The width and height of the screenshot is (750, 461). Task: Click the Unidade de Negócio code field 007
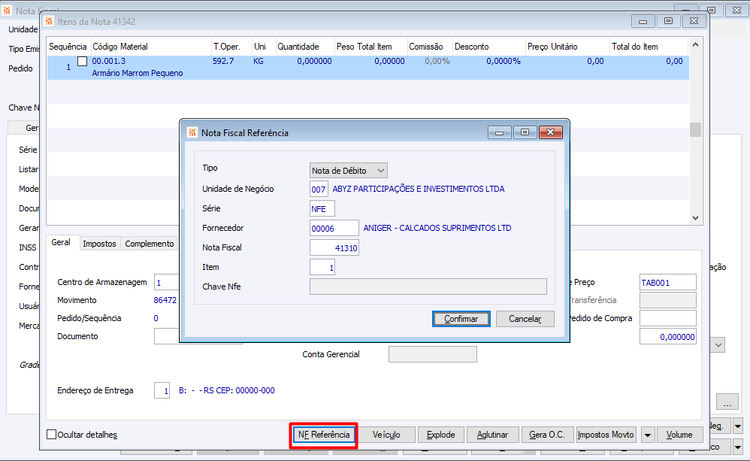319,189
